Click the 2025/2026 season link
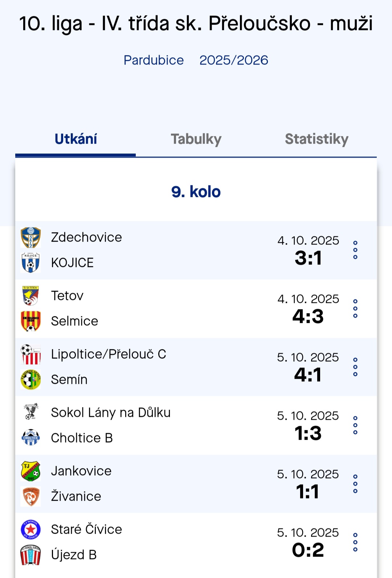392x578 pixels. pos(234,60)
